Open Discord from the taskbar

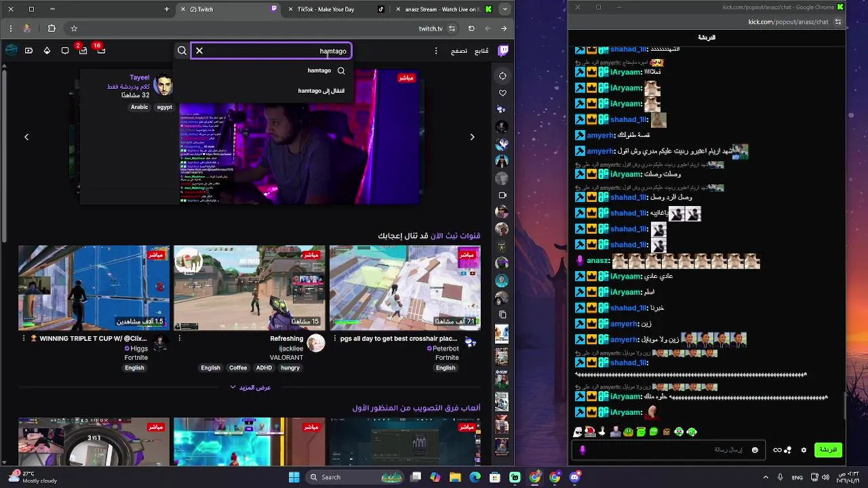[576, 477]
